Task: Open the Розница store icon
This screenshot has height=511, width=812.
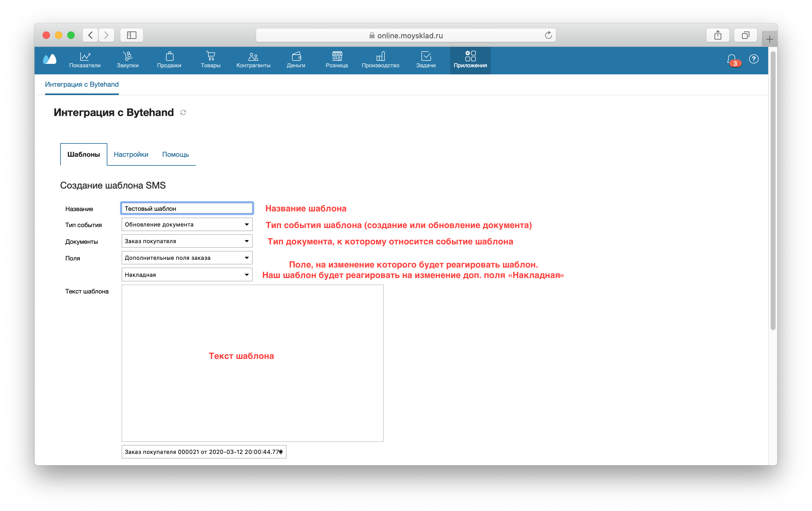Action: click(337, 56)
